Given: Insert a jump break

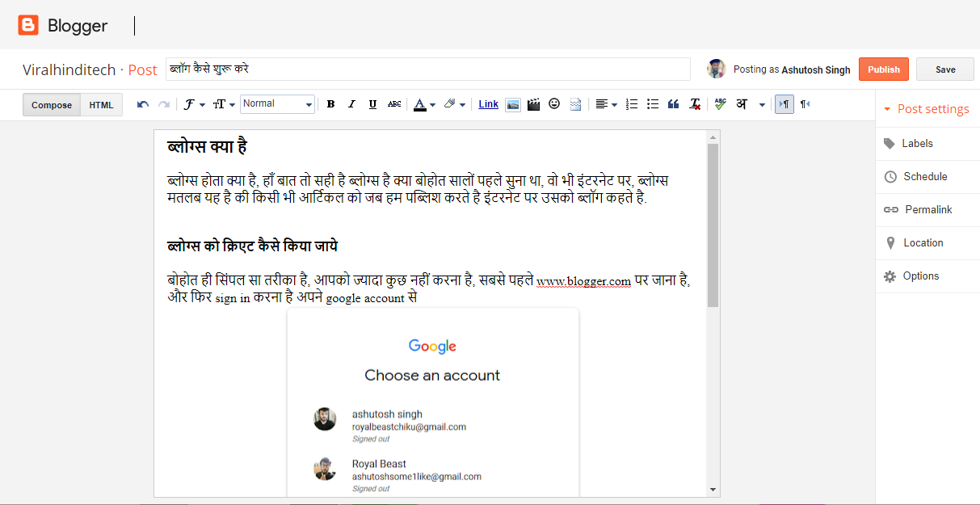Looking at the screenshot, I should (x=575, y=104).
